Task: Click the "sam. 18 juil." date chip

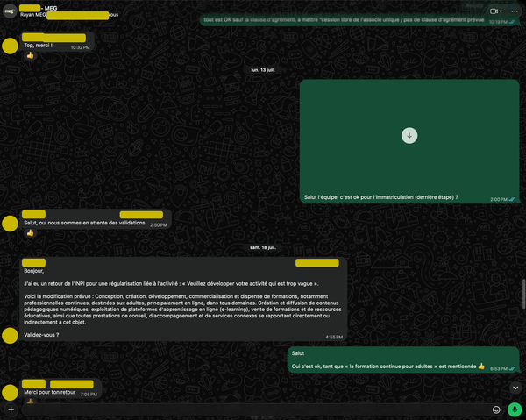Action: 263,247
